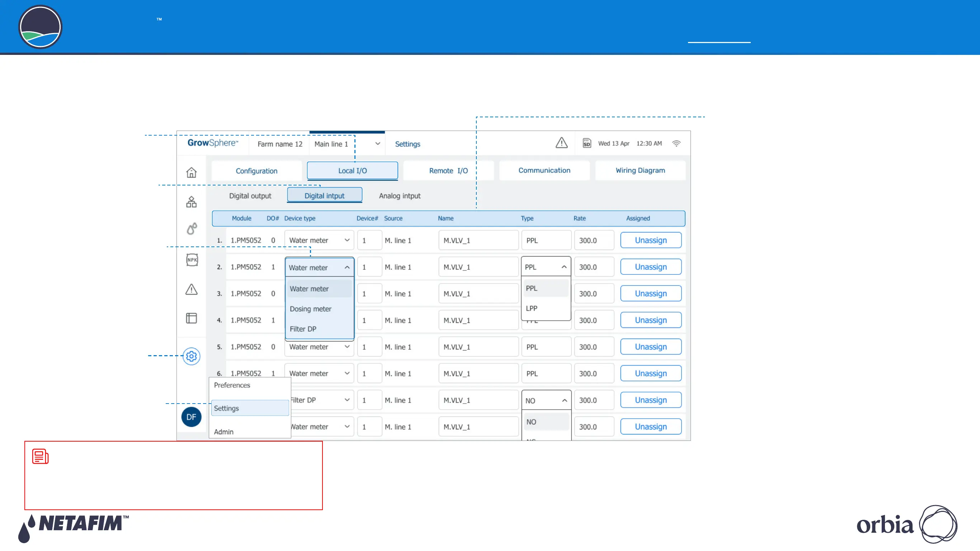Expand row 1 Water meter device type dropdown
The height and width of the screenshot is (551, 980).
319,240
